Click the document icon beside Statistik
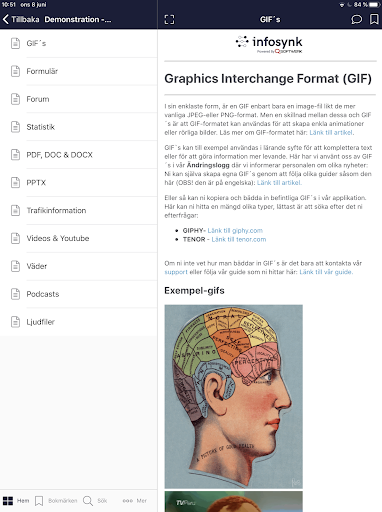This screenshot has width=382, height=512. [x=15, y=127]
